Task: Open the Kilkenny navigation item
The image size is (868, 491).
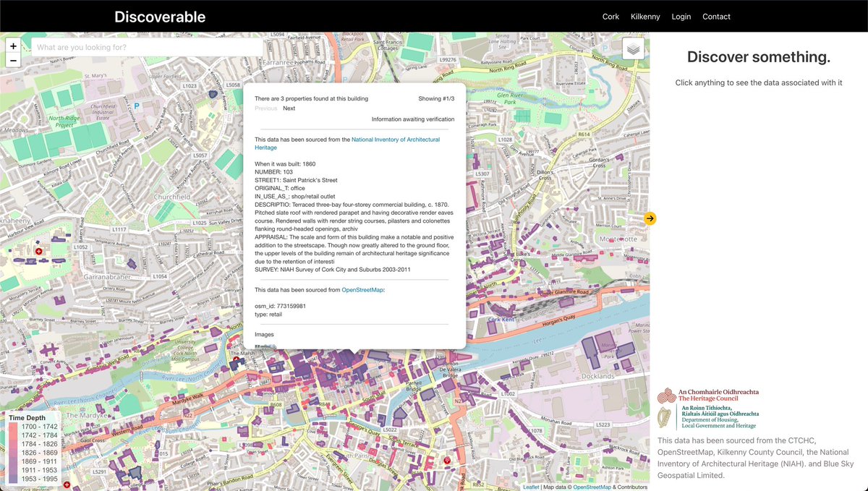Action: pyautogui.click(x=645, y=17)
